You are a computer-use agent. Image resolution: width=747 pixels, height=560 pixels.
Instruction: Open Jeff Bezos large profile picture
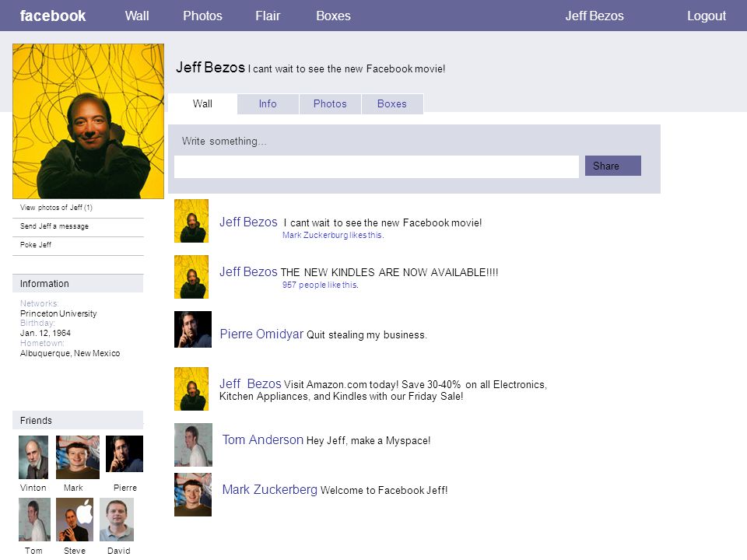[88, 121]
